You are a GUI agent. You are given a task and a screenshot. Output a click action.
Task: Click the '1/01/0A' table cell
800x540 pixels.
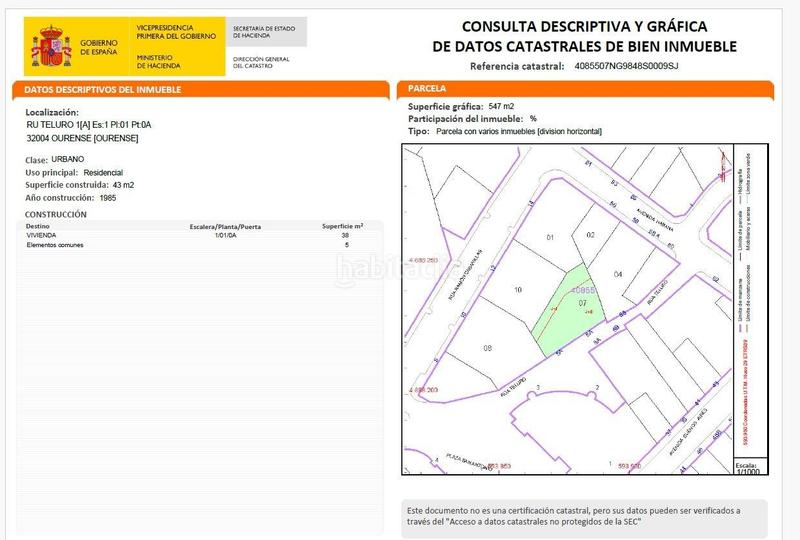tap(226, 235)
